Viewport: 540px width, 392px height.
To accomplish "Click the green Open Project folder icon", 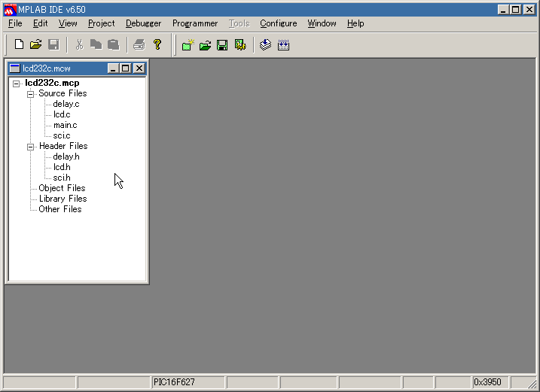I will pos(206,44).
